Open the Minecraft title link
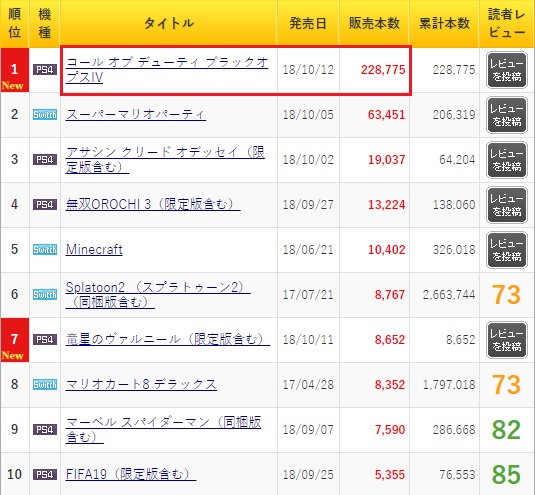Screen dimensions: 535x495 [x=94, y=249]
